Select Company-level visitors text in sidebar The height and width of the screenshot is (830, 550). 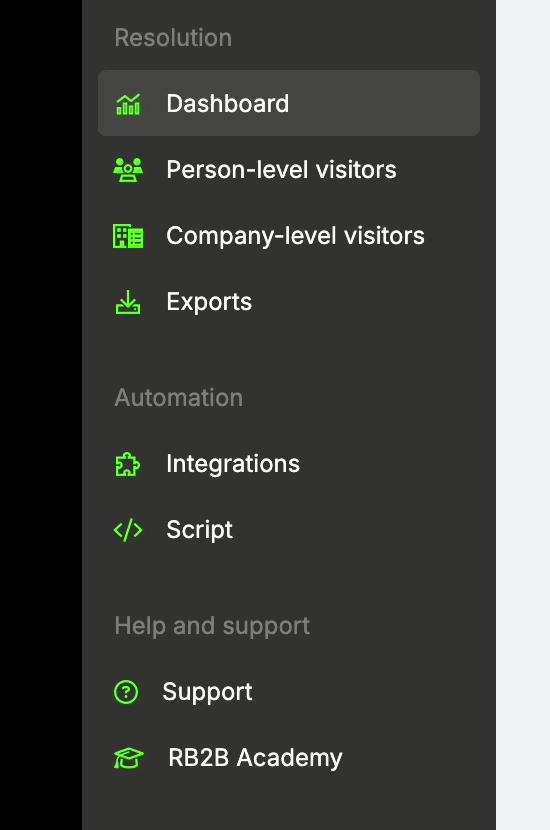295,236
